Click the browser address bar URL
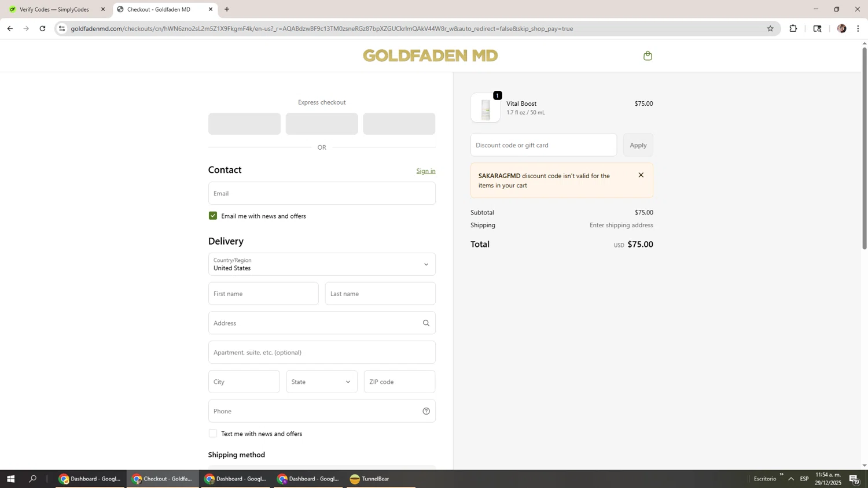 coord(322,28)
